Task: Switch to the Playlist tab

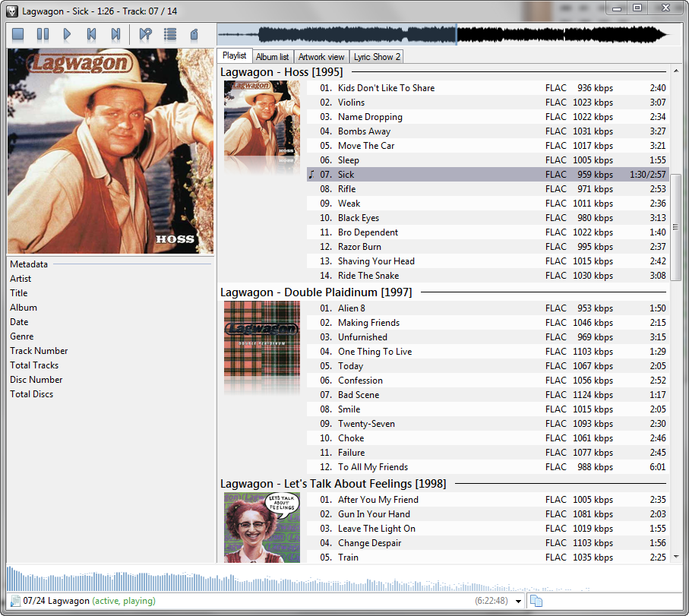Action: 234,55
